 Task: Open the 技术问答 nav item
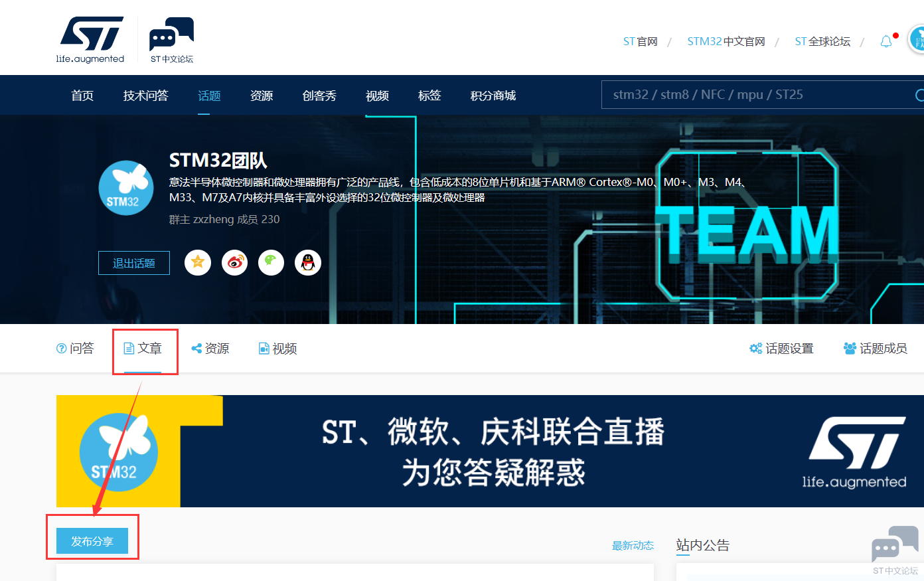[x=145, y=96]
